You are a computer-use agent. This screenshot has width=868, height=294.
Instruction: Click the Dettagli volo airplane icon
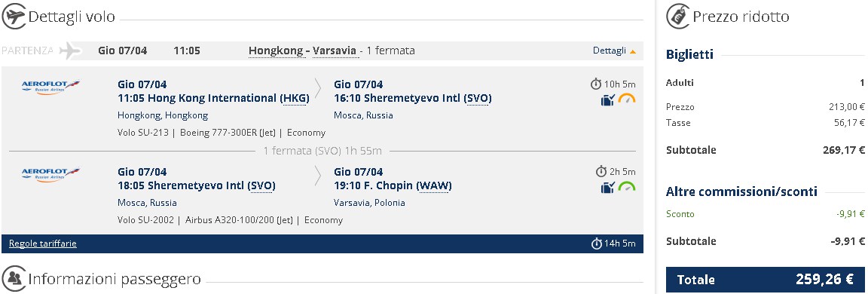14,16
